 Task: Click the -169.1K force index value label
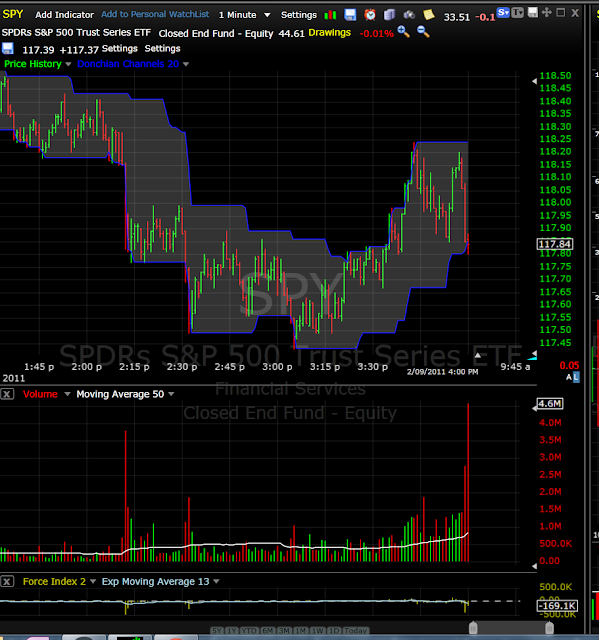pos(557,606)
